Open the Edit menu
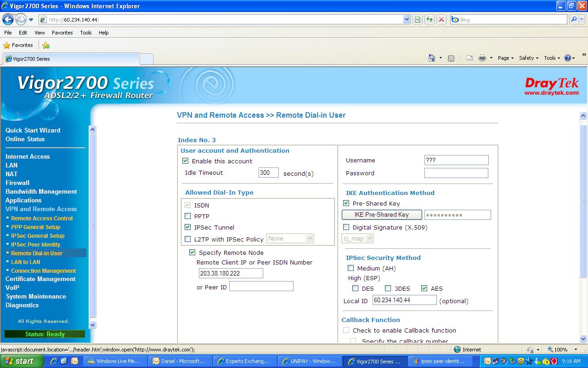The height and width of the screenshot is (368, 588). (23, 33)
